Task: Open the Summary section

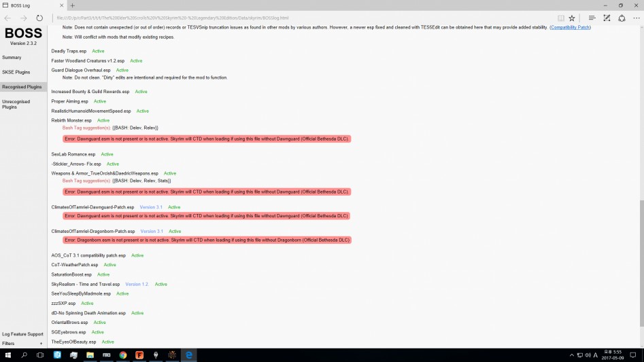Action: (x=12, y=58)
